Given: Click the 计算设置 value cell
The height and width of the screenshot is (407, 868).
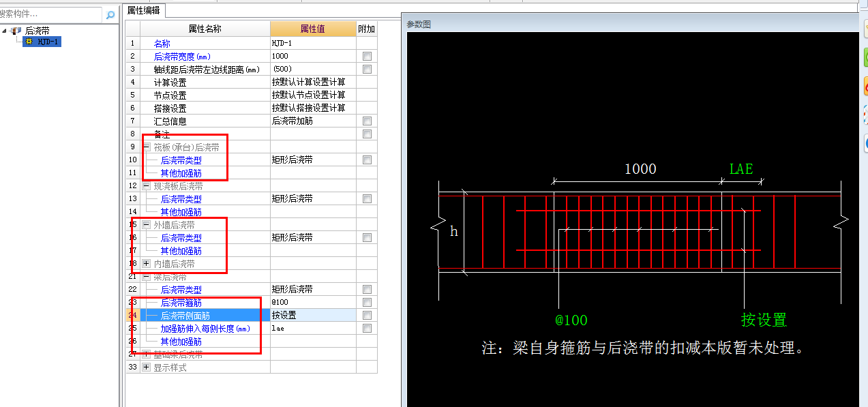Looking at the screenshot, I should click(313, 82).
